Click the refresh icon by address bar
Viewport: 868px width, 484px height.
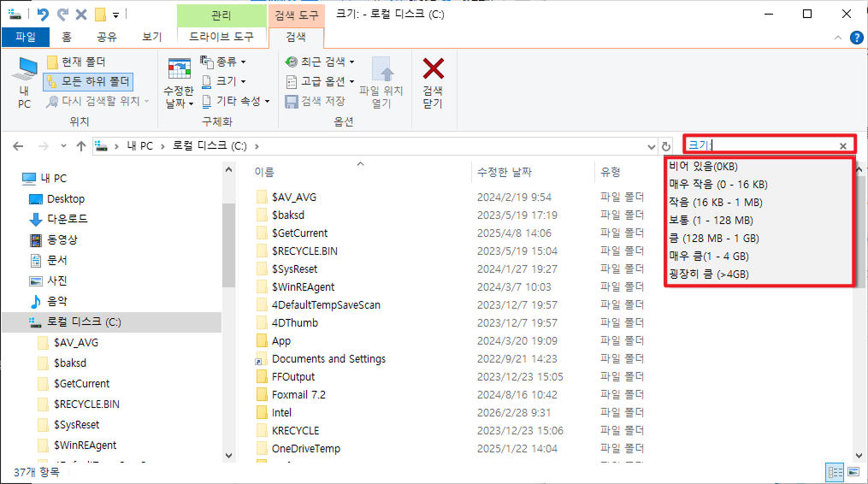pyautogui.click(x=666, y=146)
